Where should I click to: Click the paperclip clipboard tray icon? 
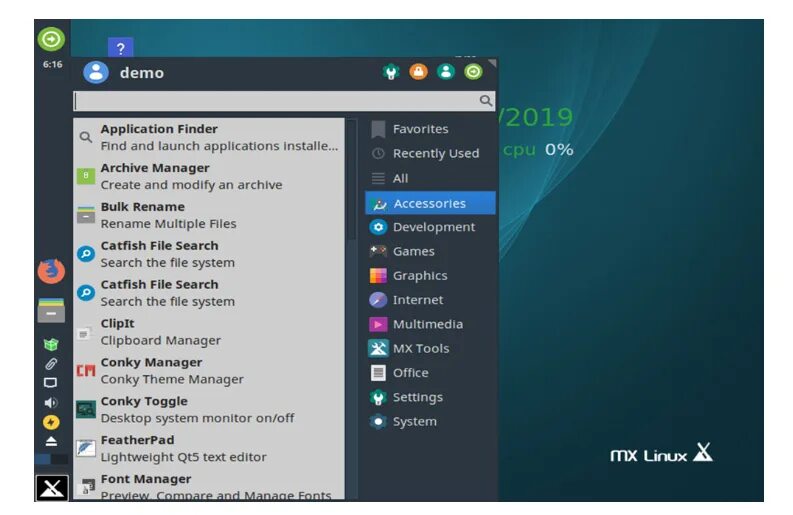pyautogui.click(x=51, y=364)
